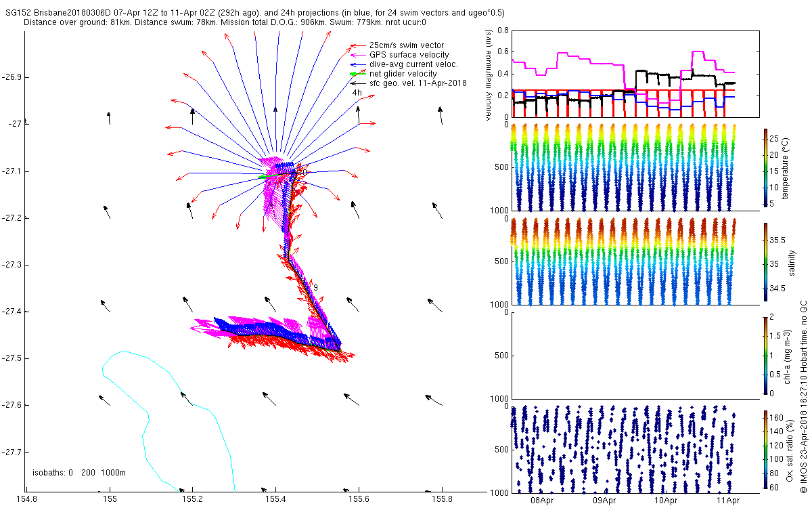Click the -27.1 latitude tick label
The width and height of the screenshot is (812, 508).
point(11,171)
